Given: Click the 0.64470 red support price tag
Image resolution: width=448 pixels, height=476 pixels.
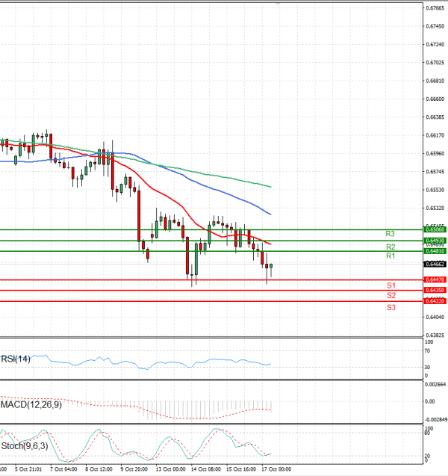Looking at the screenshot, I should coord(435,279).
